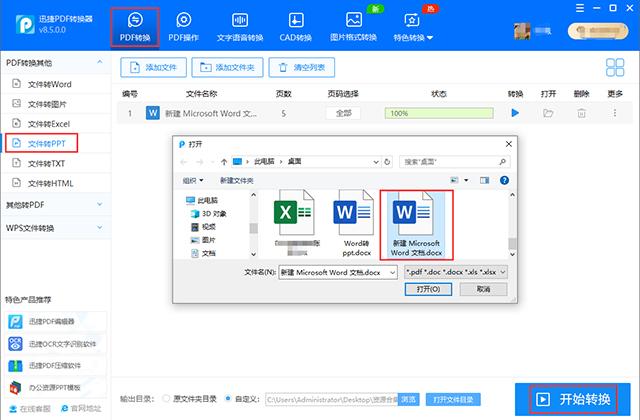Open more options dots for row 1
Image resolution: width=640 pixels, height=420 pixels.
[x=615, y=113]
